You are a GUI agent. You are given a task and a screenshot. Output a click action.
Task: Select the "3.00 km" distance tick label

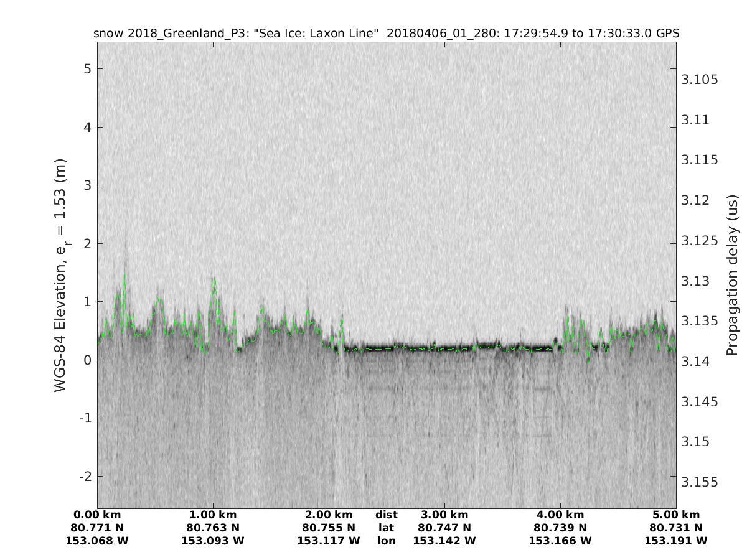point(444,515)
